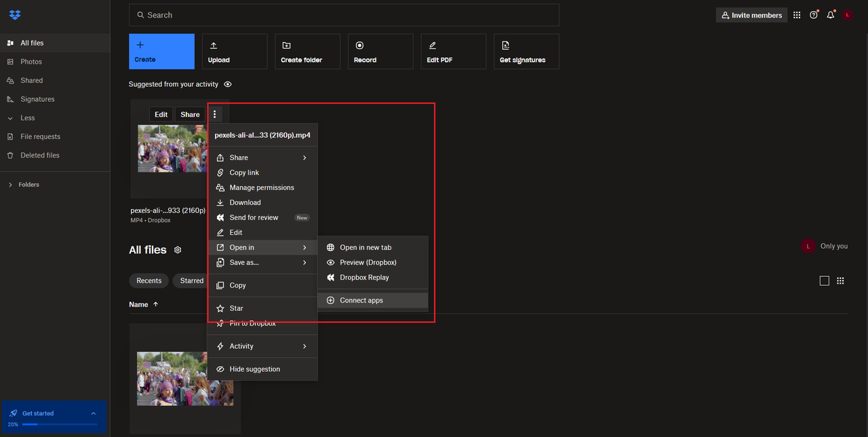Choose Hide suggestion in context menu
This screenshot has height=437, width=868.
pyautogui.click(x=262, y=369)
